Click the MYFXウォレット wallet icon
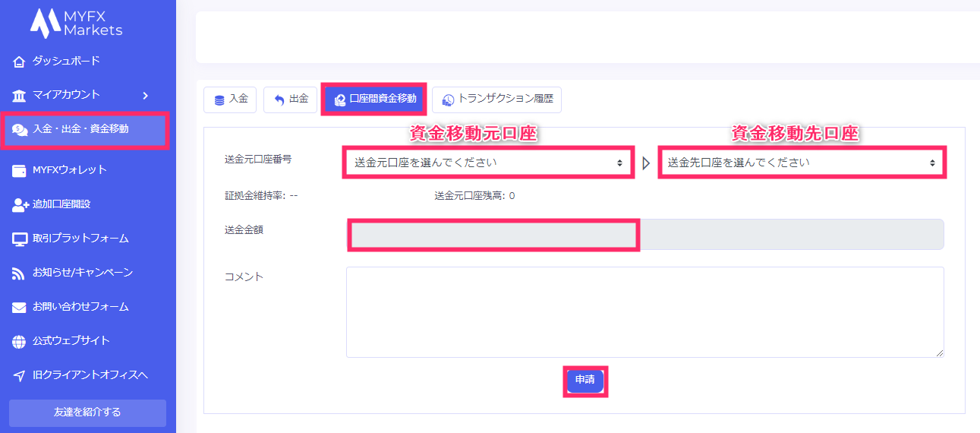This screenshot has height=433, width=980. [20, 170]
